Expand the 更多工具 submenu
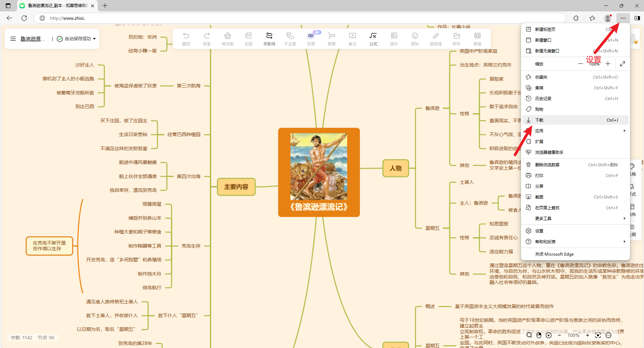The height and width of the screenshot is (348, 644). (576, 218)
